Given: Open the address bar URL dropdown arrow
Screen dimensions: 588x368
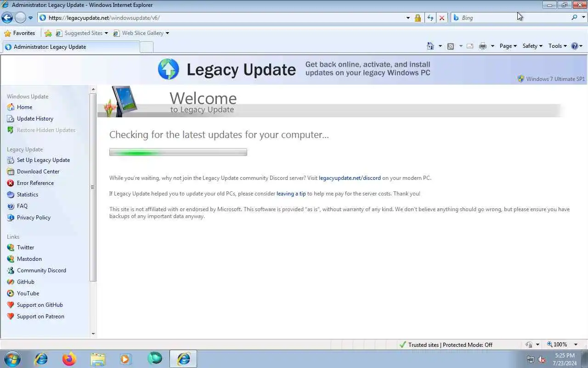Looking at the screenshot, I should (408, 18).
